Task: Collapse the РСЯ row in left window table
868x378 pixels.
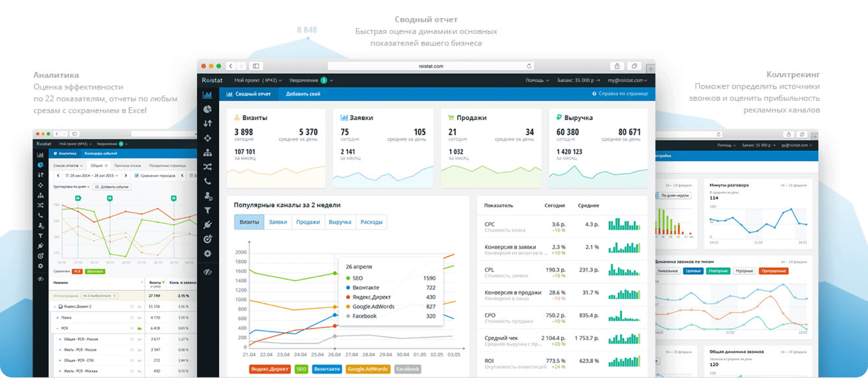Action: click(57, 328)
